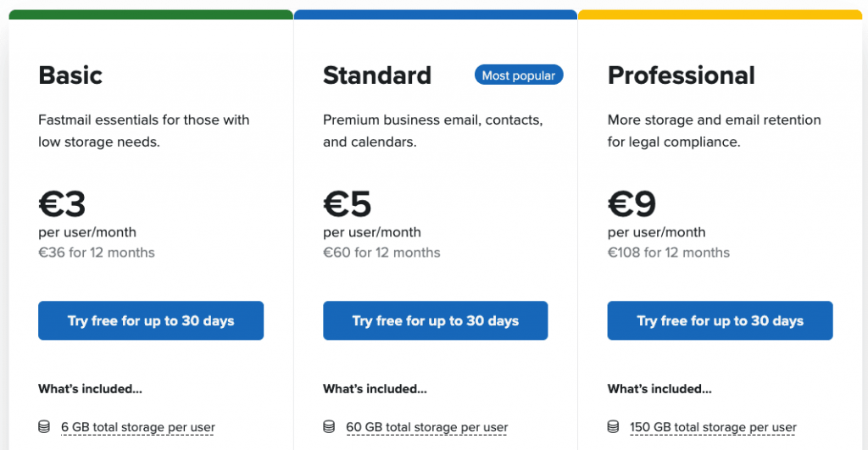Click the "€60 for 12 months" annual price text

(381, 253)
